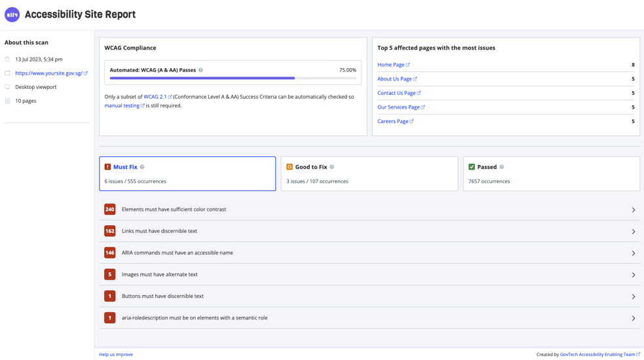This screenshot has height=360, width=644.
Task: Click the info icon beside Passed
Action: (x=502, y=167)
